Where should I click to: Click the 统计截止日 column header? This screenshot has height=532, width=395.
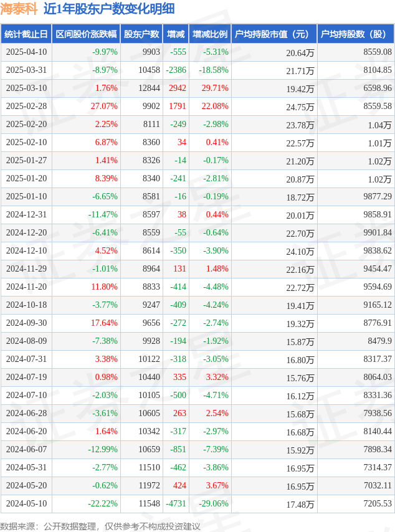(x=26, y=34)
